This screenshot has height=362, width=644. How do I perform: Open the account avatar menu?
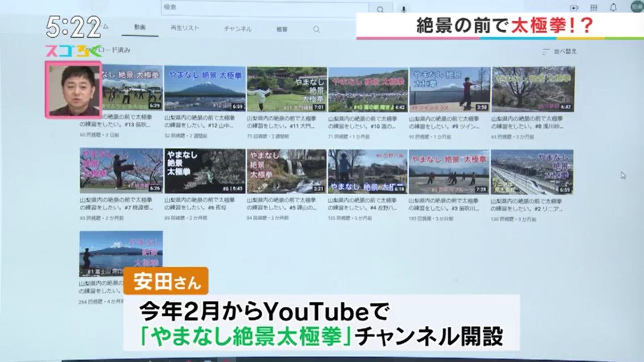637,6
